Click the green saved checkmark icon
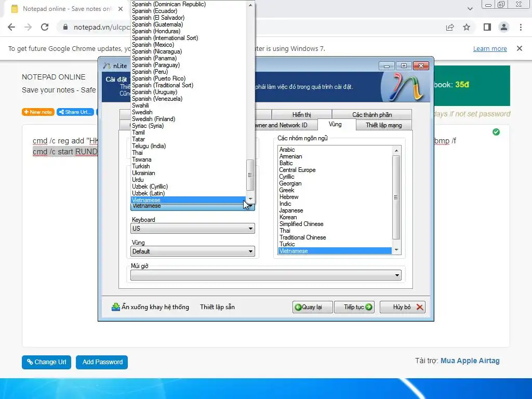 tap(496, 132)
